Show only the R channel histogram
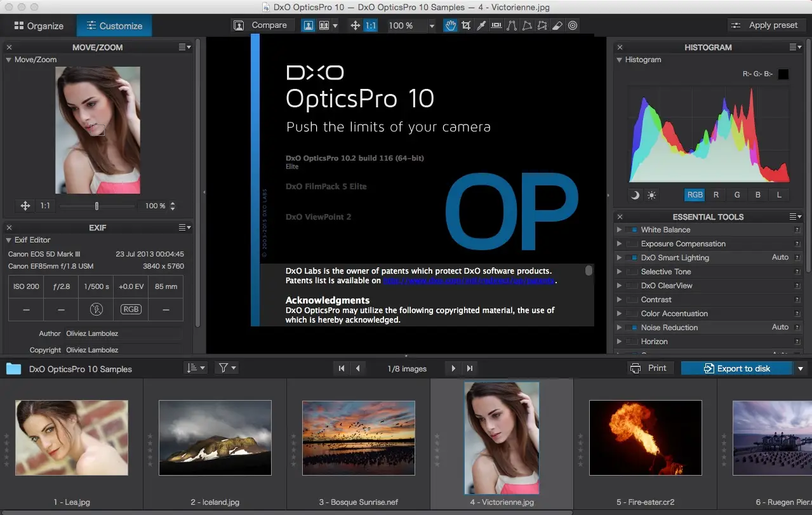The height and width of the screenshot is (515, 812). tap(716, 195)
